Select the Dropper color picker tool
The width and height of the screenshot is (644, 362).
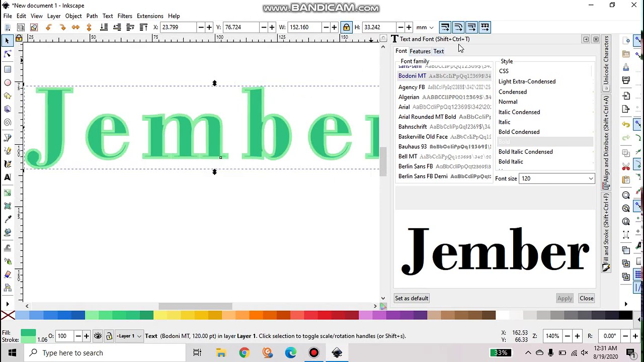(x=8, y=219)
